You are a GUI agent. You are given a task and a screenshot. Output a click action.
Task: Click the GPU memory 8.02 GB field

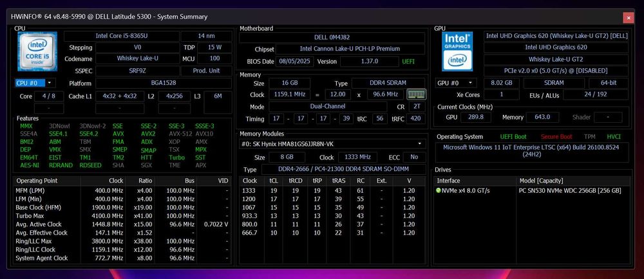[x=502, y=83]
